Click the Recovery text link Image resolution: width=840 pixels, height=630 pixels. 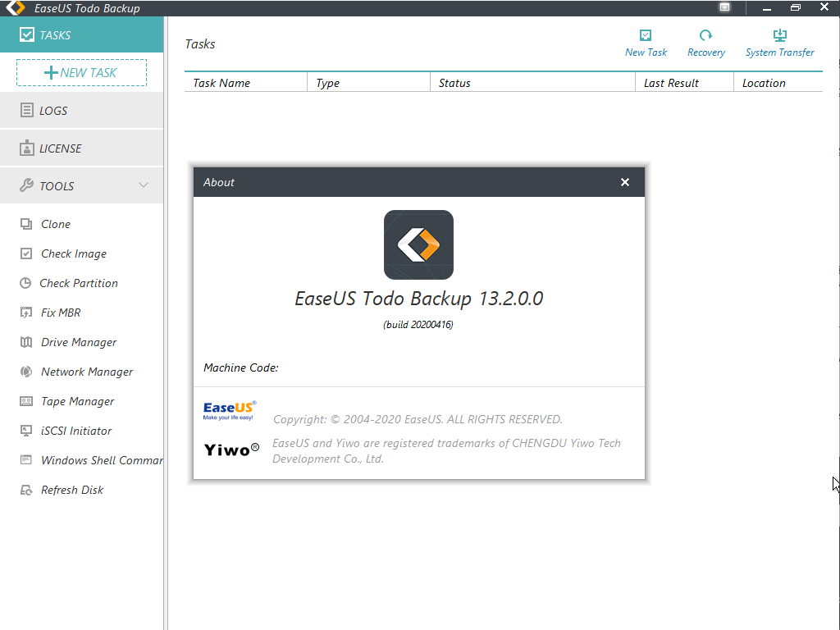tap(706, 52)
